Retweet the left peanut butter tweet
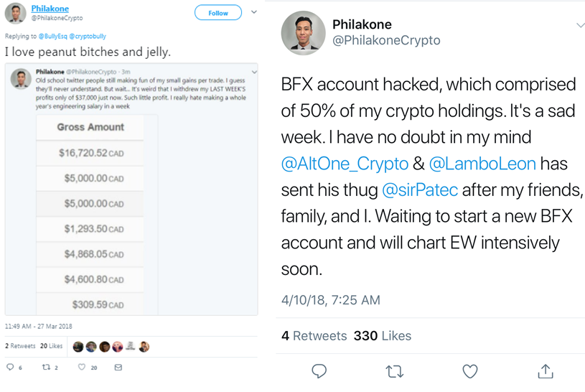Screen dimensions: 585x392 46,368
